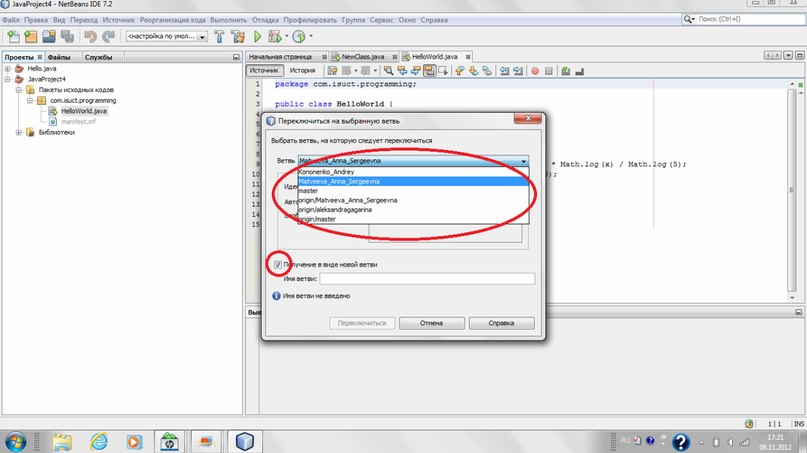
Task: Click the Start Macro Recording red dot
Action: [535, 71]
